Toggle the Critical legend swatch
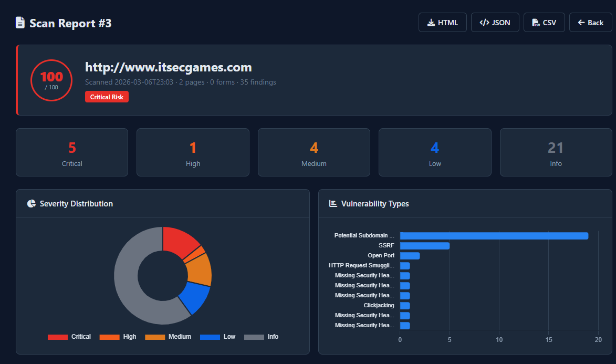Viewport: 616px width, 364px height. [x=58, y=337]
